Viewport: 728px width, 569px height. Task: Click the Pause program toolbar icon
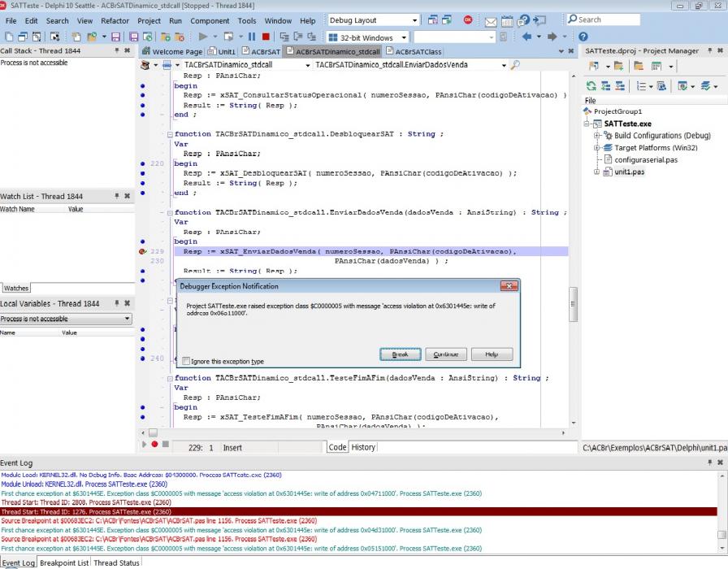tap(252, 37)
